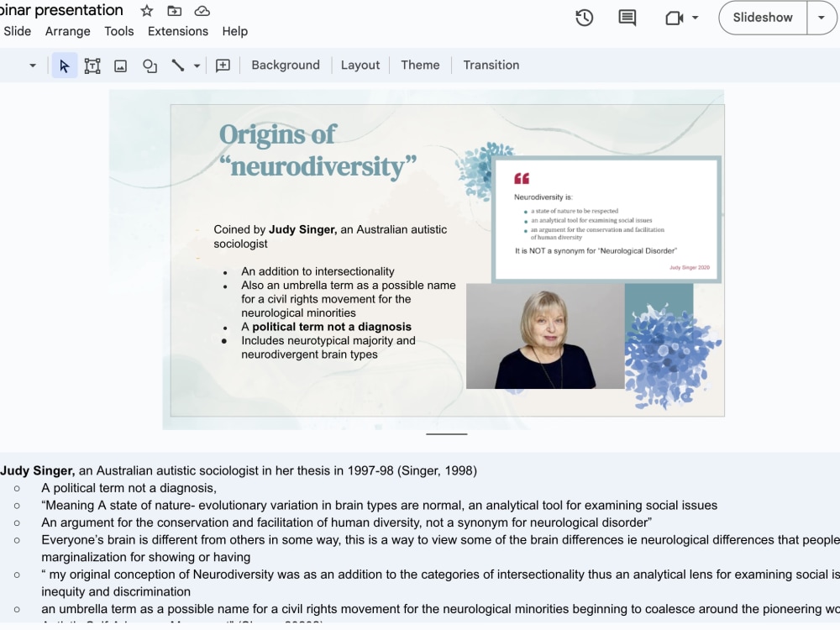The height and width of the screenshot is (630, 840).
Task: Check document cloud save status
Action: click(x=202, y=11)
